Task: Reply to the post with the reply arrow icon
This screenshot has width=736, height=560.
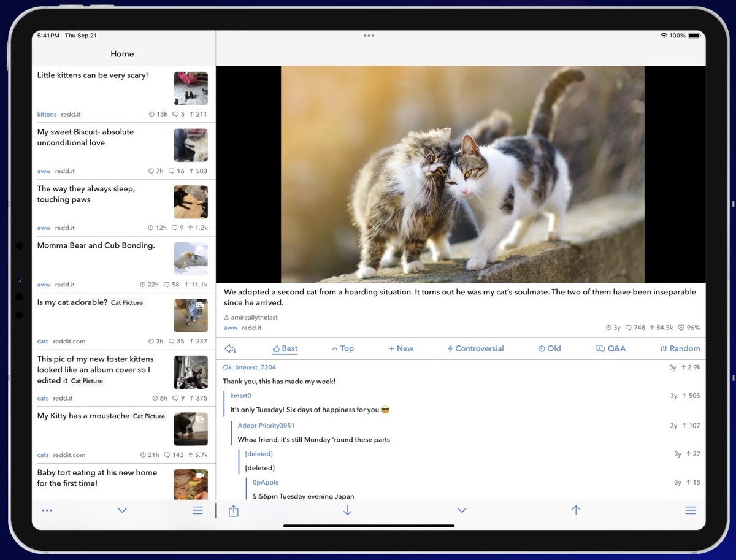Action: pyautogui.click(x=229, y=348)
